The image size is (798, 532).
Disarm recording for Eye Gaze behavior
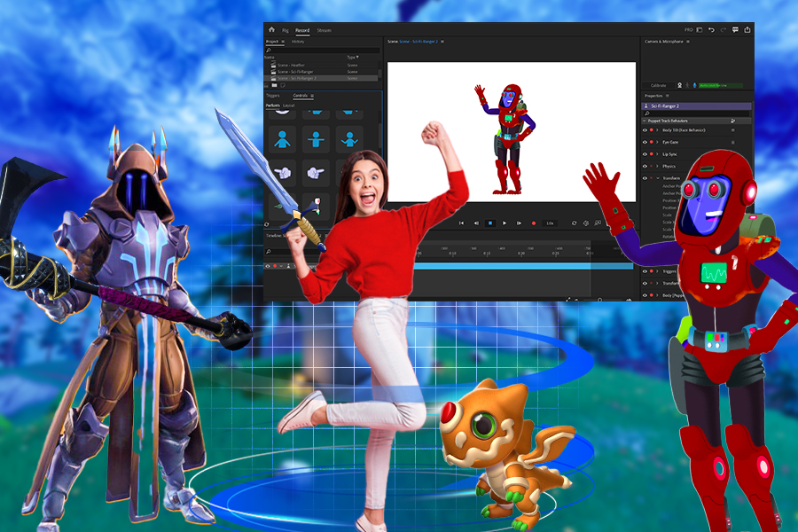click(x=652, y=142)
